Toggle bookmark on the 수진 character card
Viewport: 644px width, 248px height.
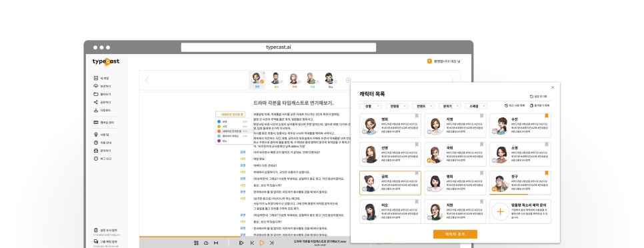[546, 116]
